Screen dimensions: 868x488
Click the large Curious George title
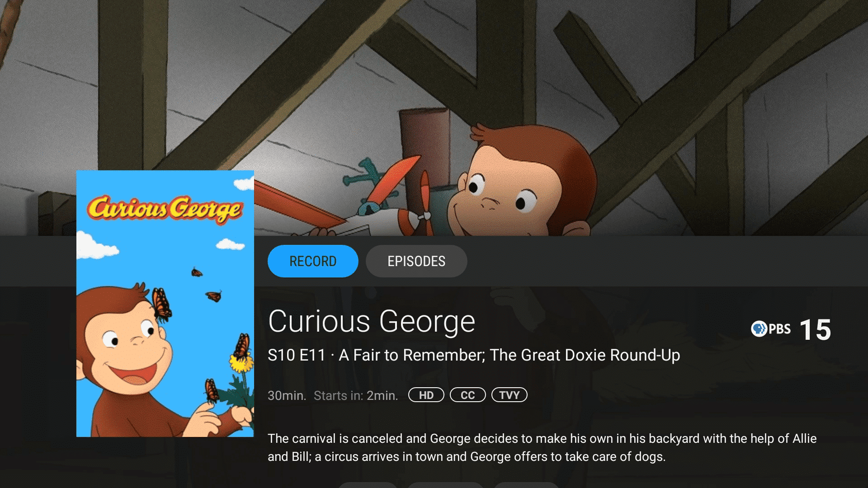click(x=372, y=322)
